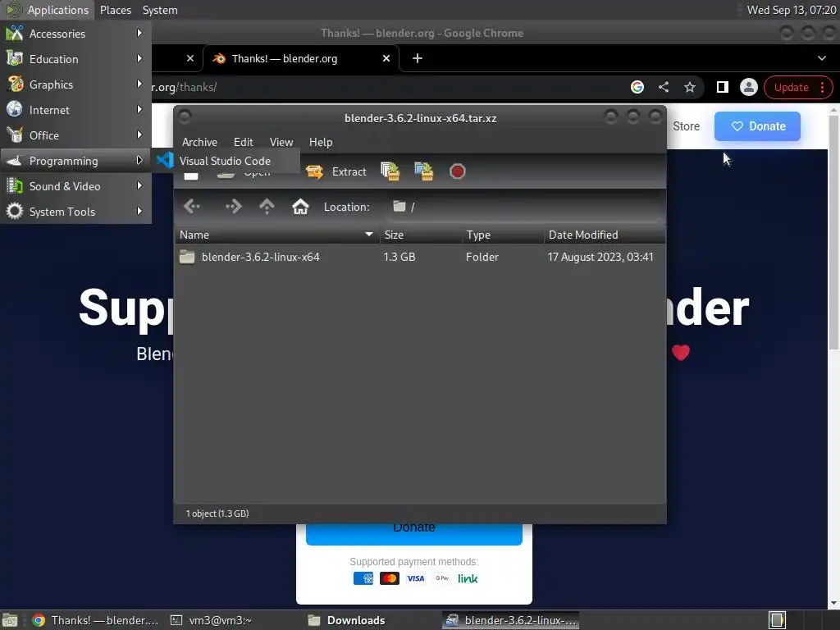Open the Internet menu category

click(x=75, y=110)
